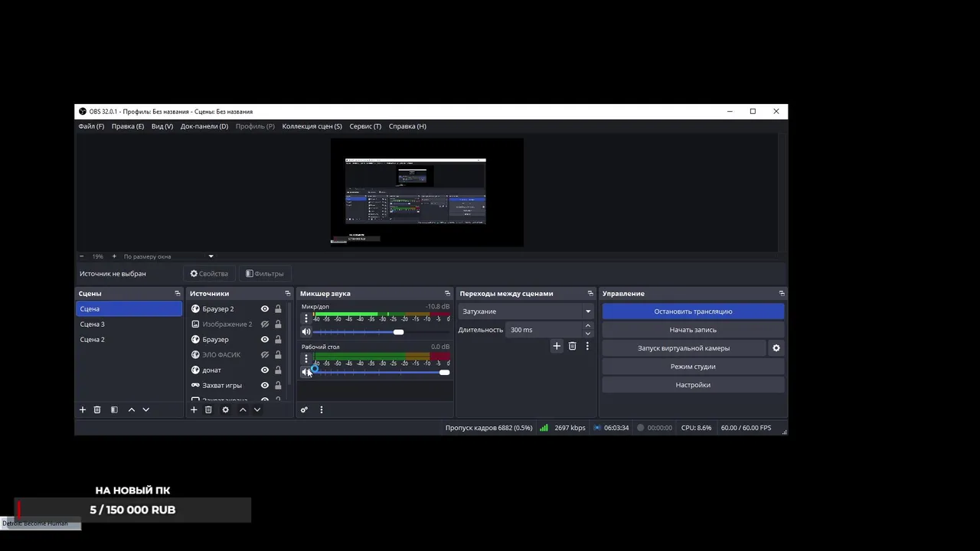
Task: Hide the Захват игры source
Action: point(265,385)
